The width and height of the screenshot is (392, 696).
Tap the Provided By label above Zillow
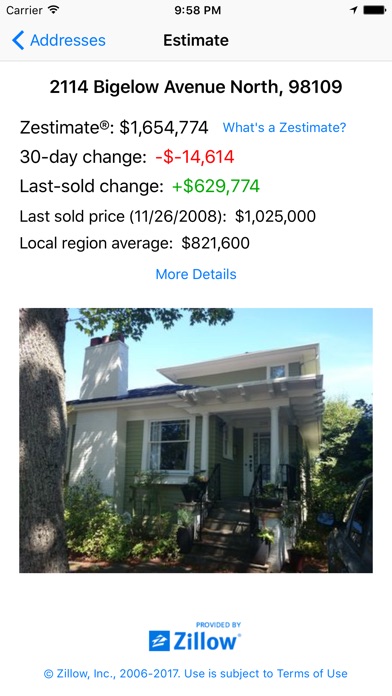click(218, 625)
